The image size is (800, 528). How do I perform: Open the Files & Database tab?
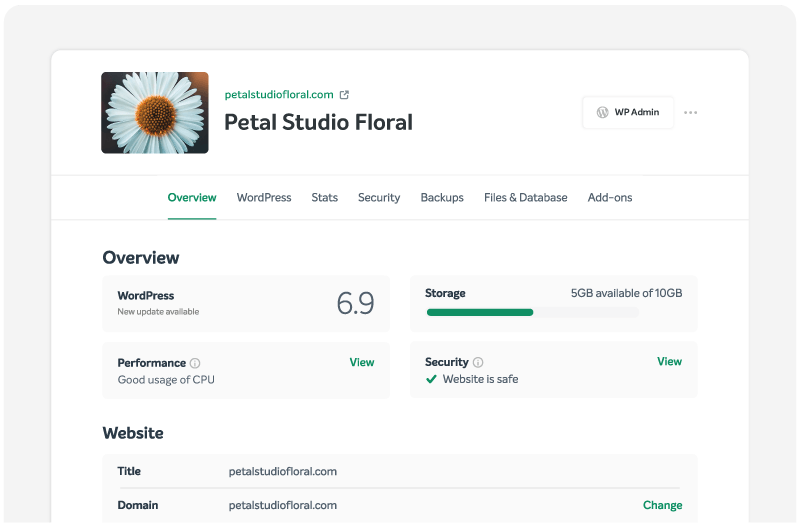526,198
